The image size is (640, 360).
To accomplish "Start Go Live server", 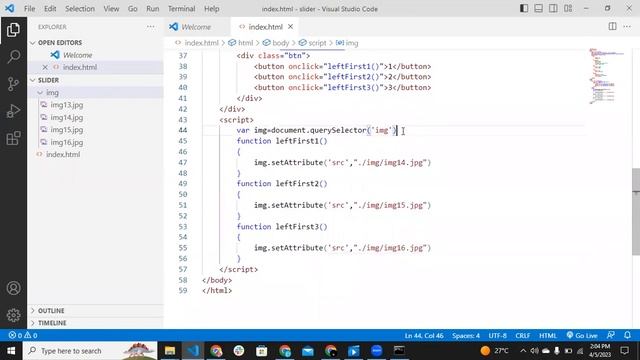I will (x=582, y=336).
